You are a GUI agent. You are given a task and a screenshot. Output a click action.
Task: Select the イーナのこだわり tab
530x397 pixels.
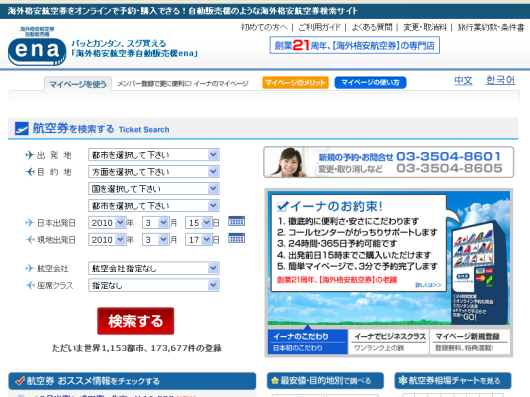(308, 342)
